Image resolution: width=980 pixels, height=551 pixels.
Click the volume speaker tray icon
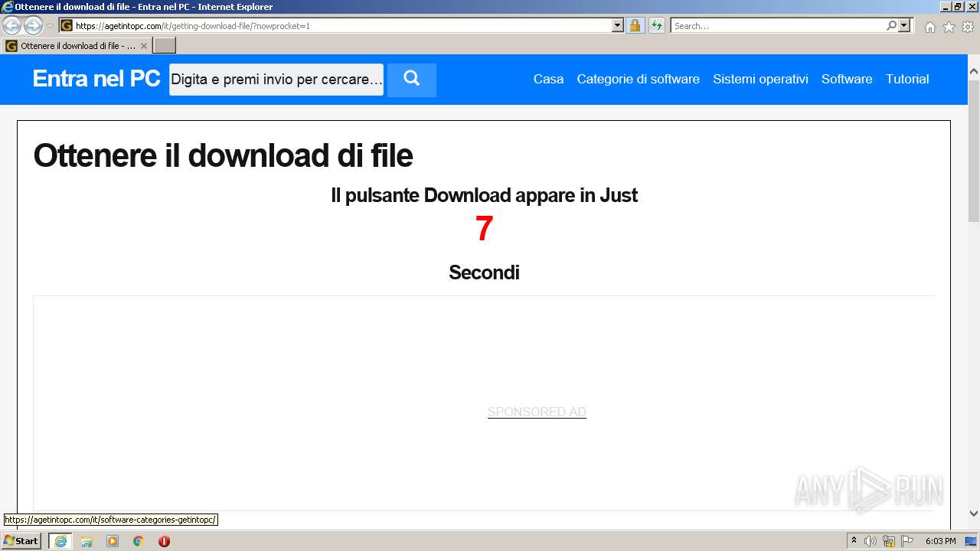pos(871,541)
